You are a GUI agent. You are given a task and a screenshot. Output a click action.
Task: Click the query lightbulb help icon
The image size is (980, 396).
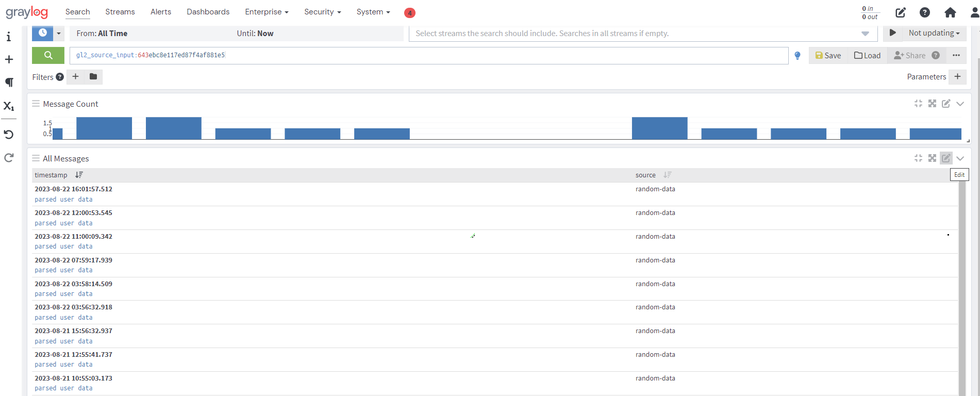(798, 56)
